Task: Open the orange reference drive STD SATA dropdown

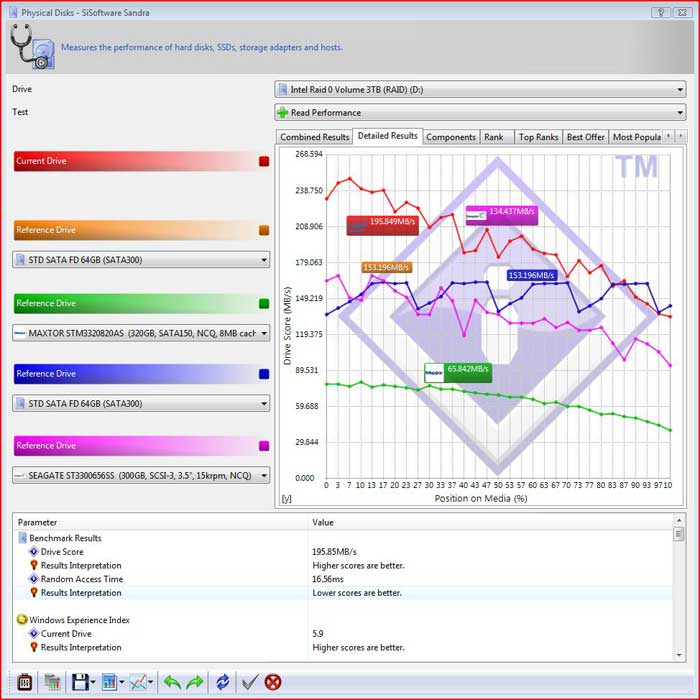Action: tap(141, 259)
